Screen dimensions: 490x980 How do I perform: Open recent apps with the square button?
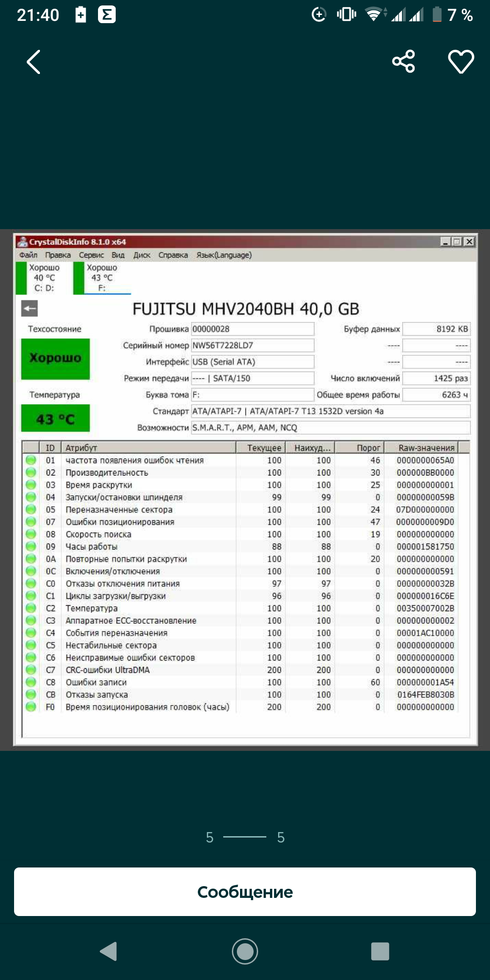380,951
